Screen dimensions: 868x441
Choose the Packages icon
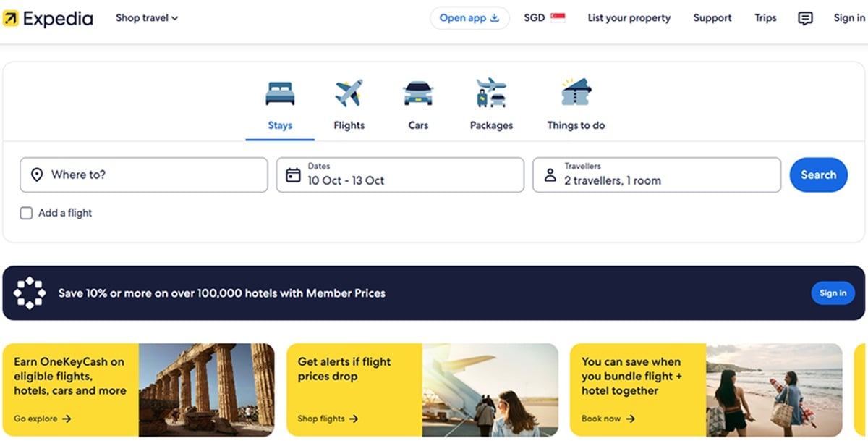[491, 93]
